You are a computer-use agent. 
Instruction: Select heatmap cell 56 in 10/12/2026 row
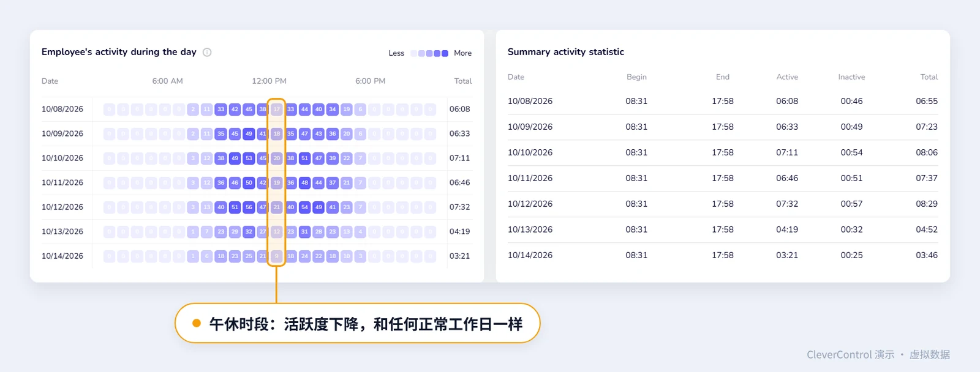pos(249,207)
